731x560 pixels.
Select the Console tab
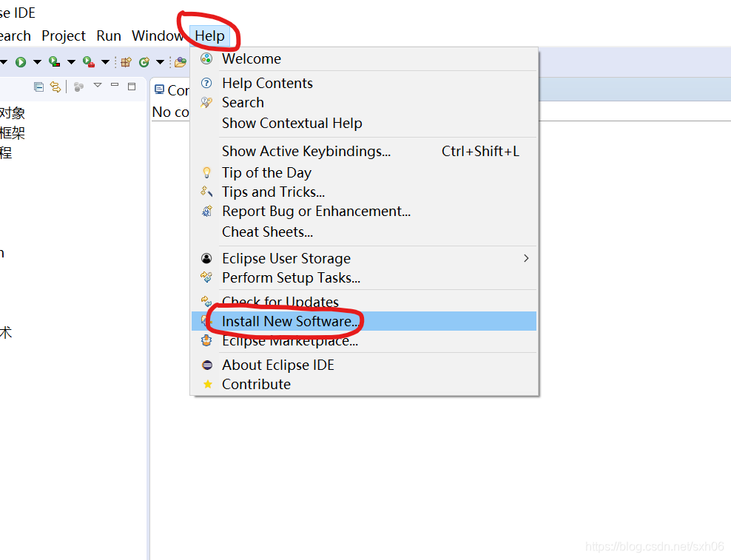tap(172, 90)
